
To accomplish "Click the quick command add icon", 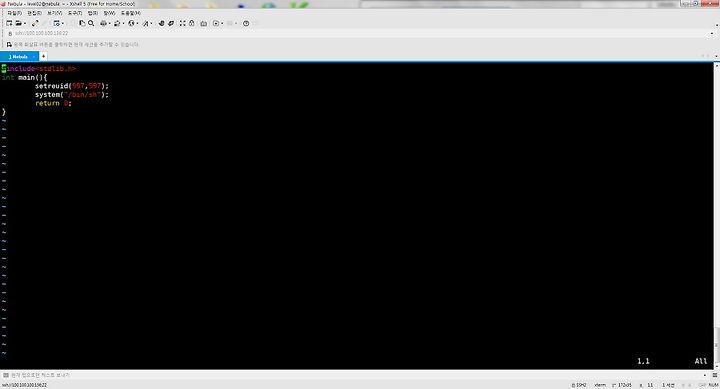I will tap(9, 45).
